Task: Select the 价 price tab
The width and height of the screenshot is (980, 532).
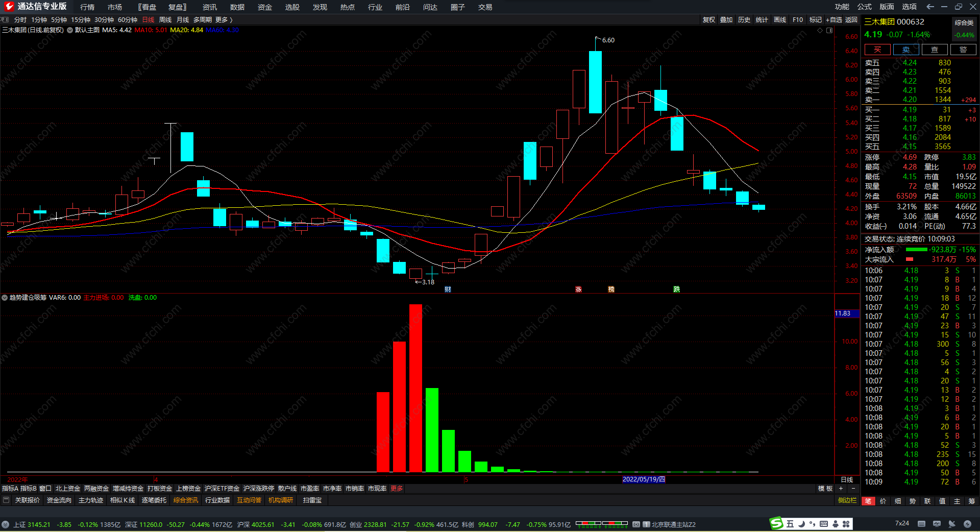Action: 883,501
